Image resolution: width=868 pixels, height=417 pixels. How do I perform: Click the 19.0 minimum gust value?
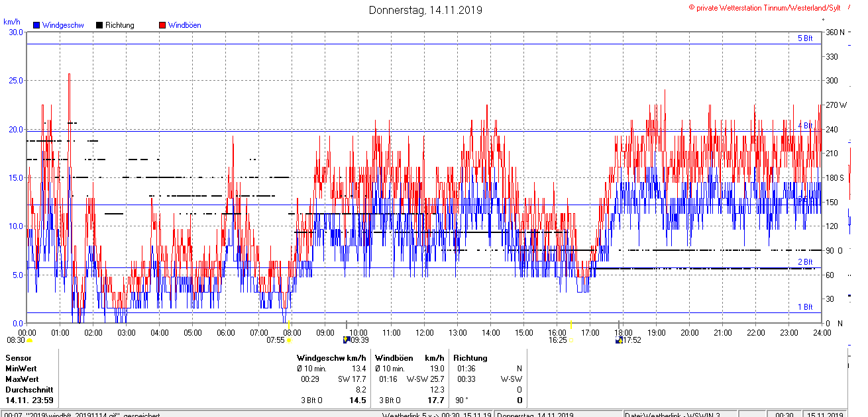click(436, 369)
